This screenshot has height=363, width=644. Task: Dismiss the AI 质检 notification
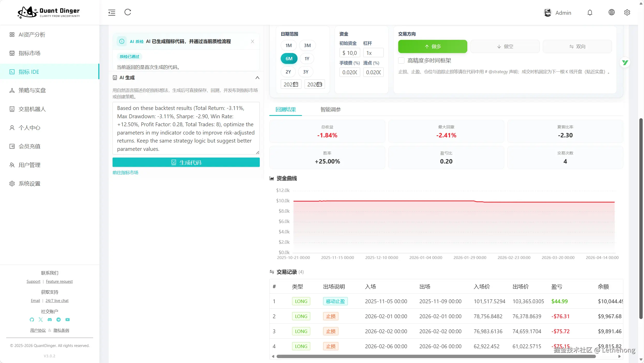click(x=253, y=41)
